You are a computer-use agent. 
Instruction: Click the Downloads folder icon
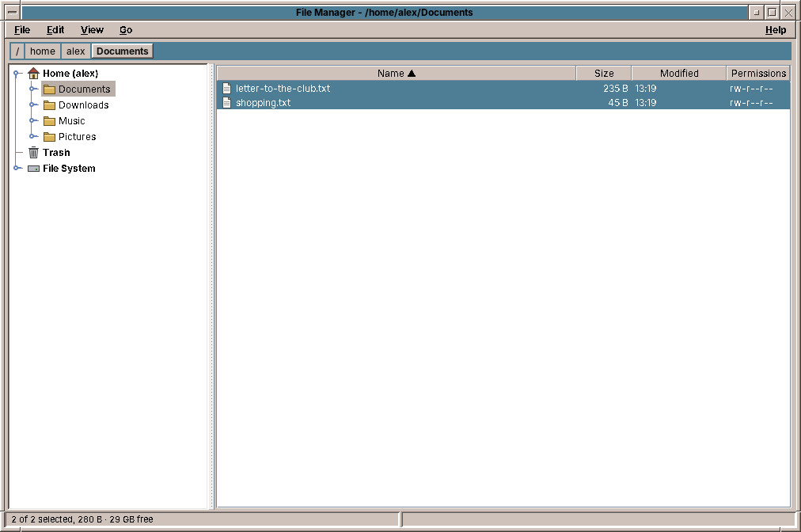click(50, 105)
